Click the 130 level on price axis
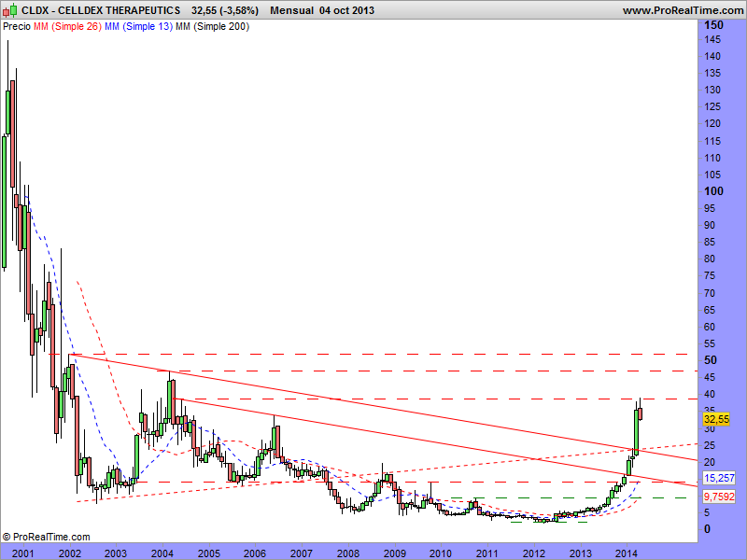747x560 pixels. click(712, 90)
